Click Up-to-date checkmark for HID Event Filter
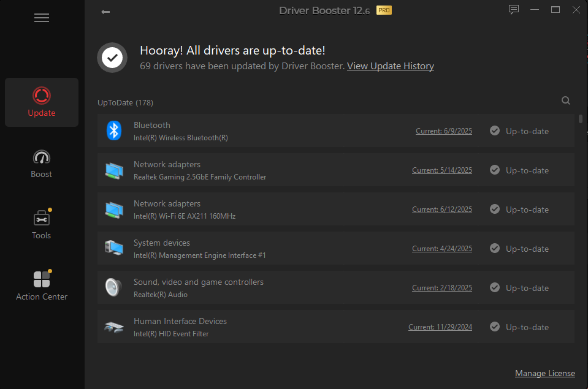588x389 pixels. click(x=495, y=327)
